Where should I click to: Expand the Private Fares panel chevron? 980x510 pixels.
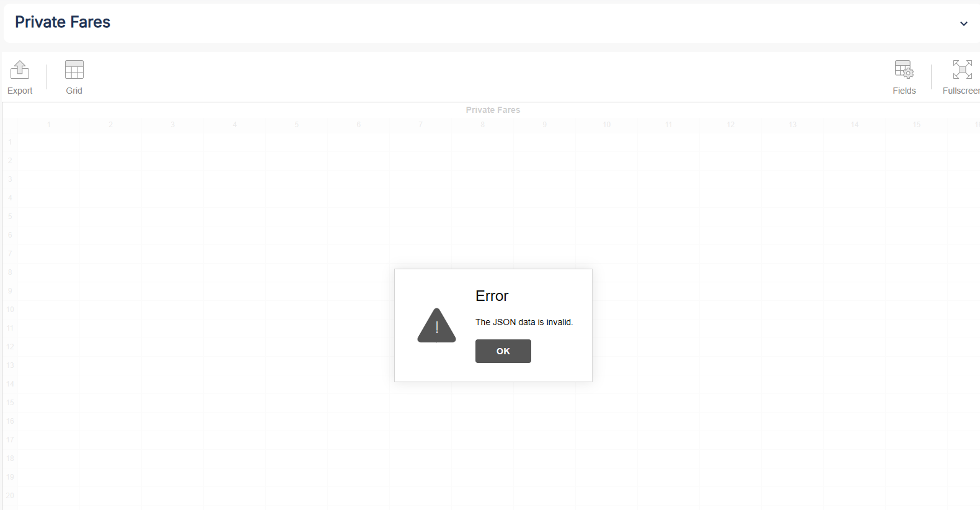pos(963,24)
